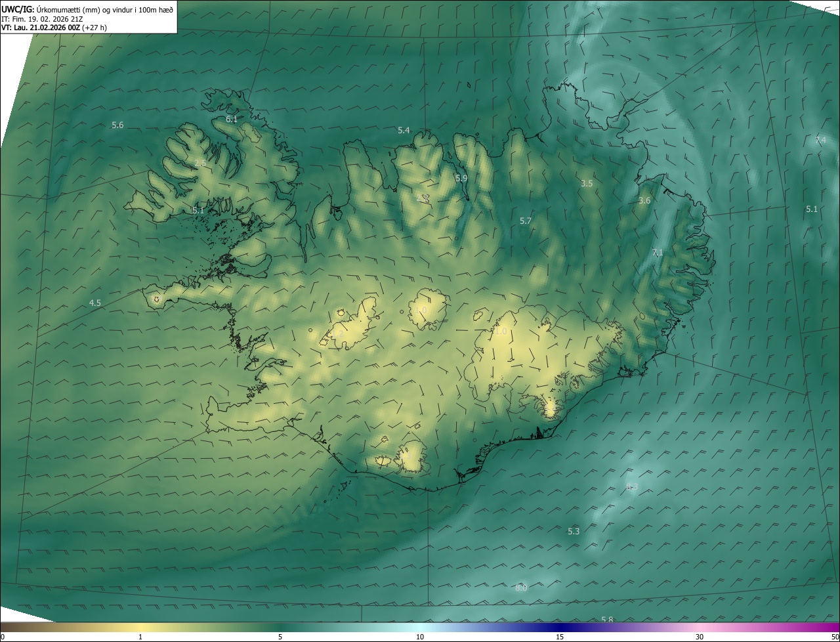Select the 5.3 value label

point(574,531)
